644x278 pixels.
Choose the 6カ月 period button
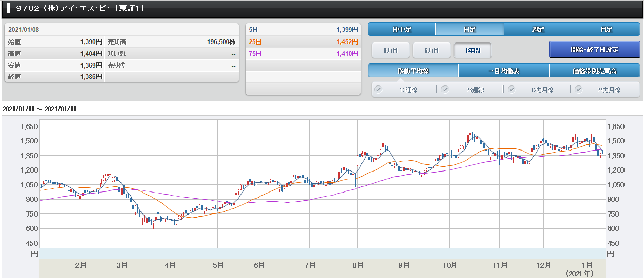pyautogui.click(x=432, y=50)
